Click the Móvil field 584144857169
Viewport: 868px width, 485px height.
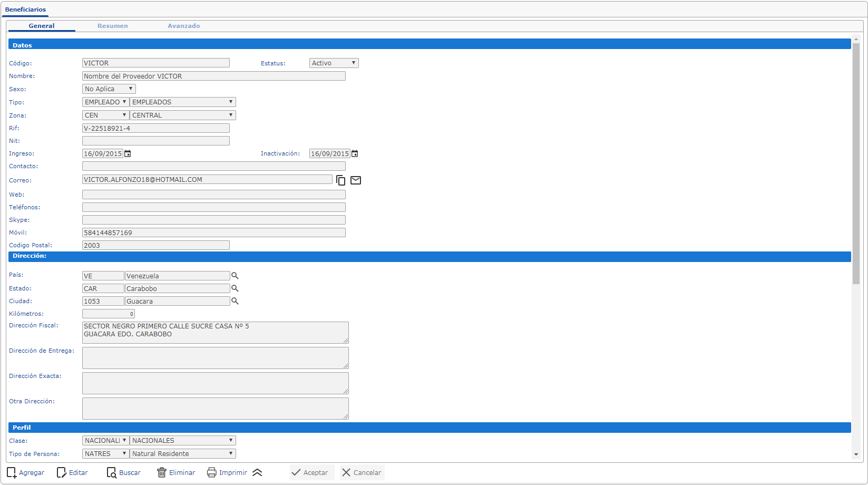pyautogui.click(x=214, y=232)
